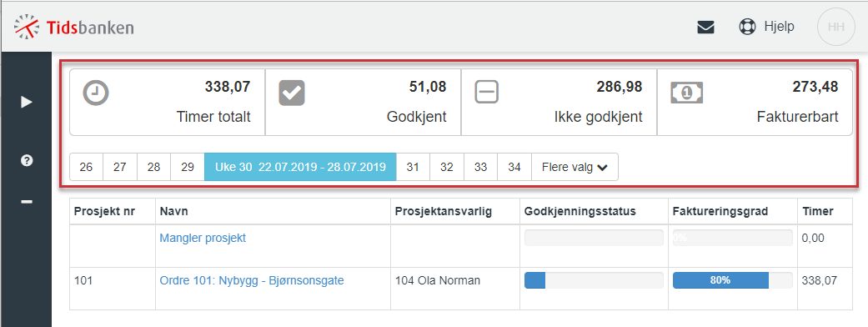Click the Godkjent checkmark icon

click(292, 93)
